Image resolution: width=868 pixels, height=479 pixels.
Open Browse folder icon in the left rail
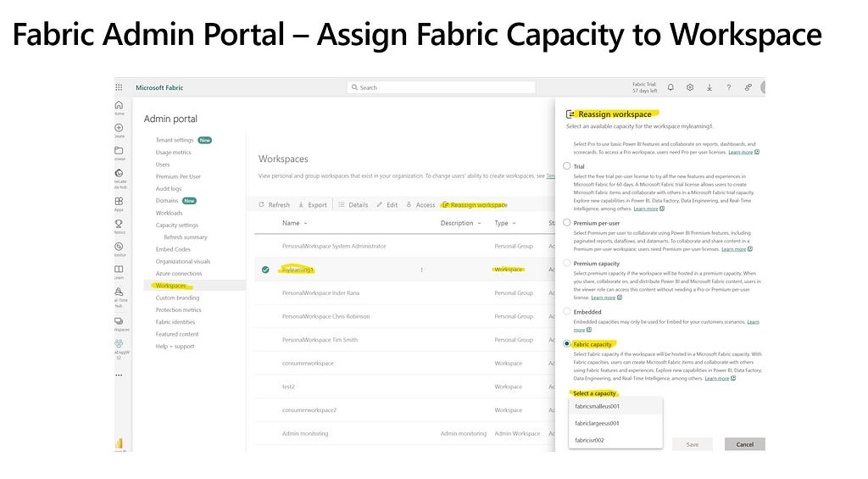click(x=119, y=151)
